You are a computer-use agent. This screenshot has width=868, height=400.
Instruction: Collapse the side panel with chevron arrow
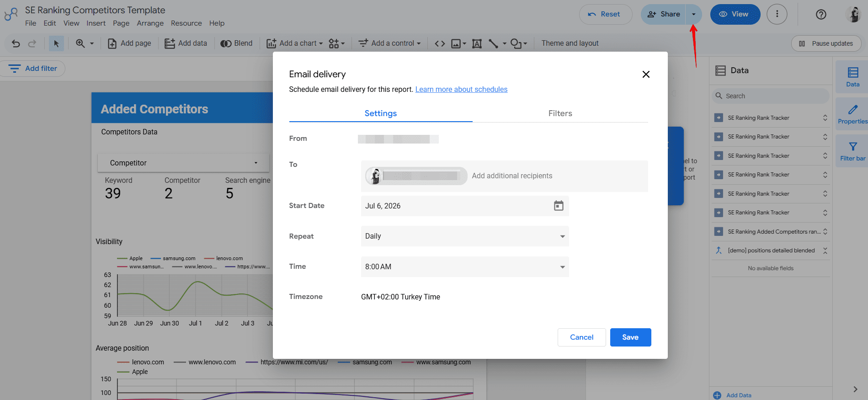coord(855,389)
